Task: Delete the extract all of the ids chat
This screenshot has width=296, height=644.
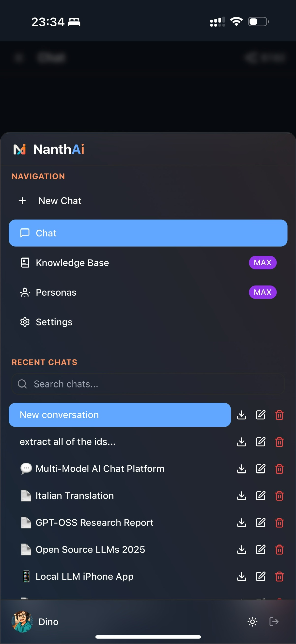Action: 280,442
